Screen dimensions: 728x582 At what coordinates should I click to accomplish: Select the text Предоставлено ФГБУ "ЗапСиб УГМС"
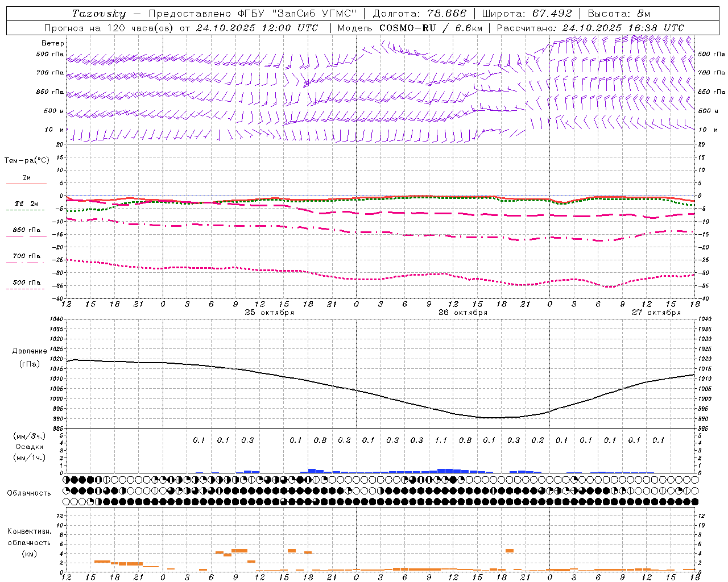coord(252,14)
